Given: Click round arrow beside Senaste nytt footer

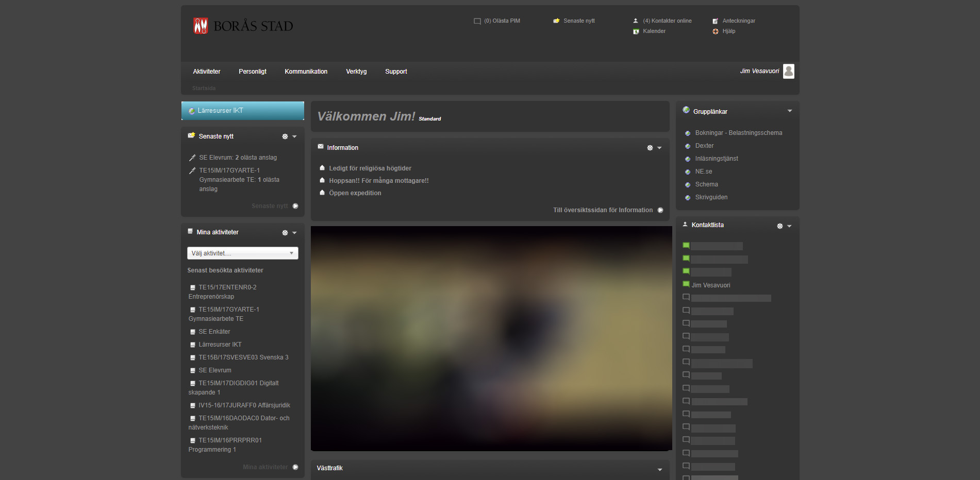Looking at the screenshot, I should click(295, 206).
